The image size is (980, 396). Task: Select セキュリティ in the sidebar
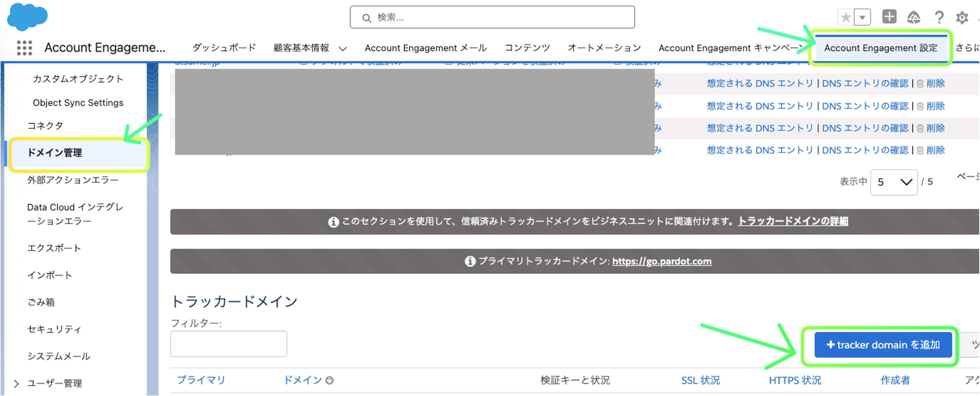54,329
